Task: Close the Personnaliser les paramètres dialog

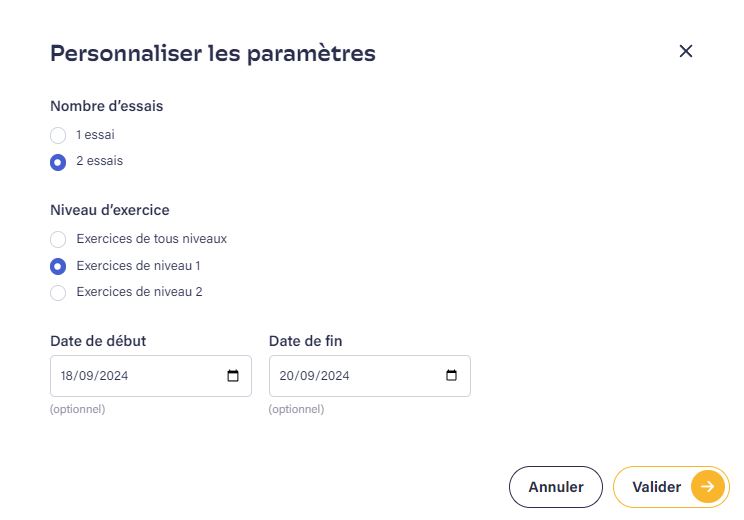Action: pos(686,51)
